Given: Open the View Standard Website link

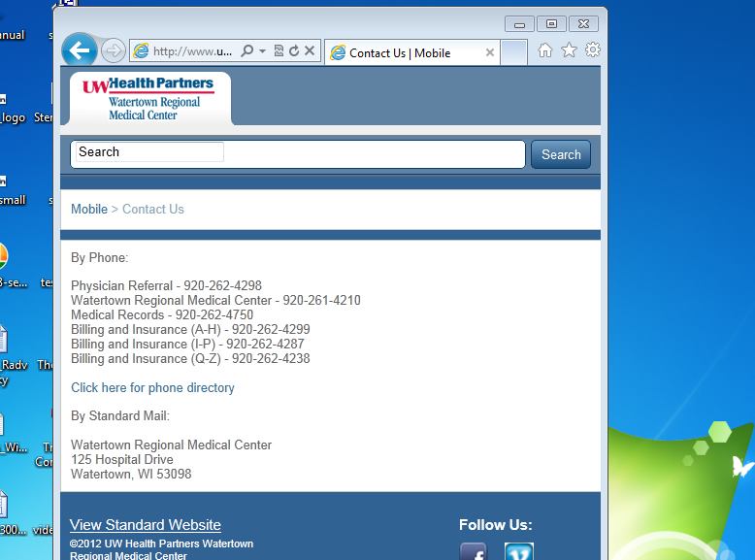Looking at the screenshot, I should 146,525.
